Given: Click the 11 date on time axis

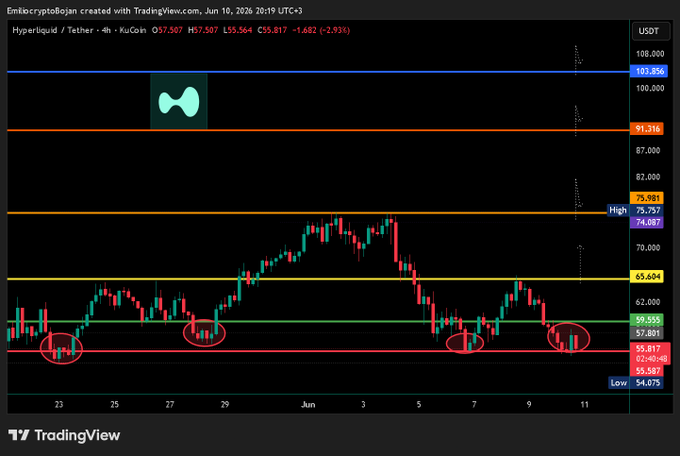Looking at the screenshot, I should (x=585, y=404).
